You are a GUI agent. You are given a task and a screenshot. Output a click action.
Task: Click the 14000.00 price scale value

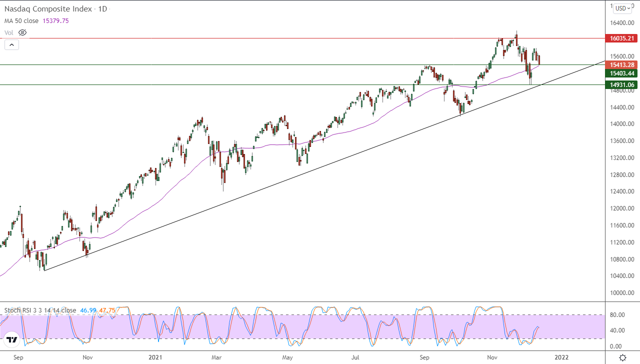[622, 124]
